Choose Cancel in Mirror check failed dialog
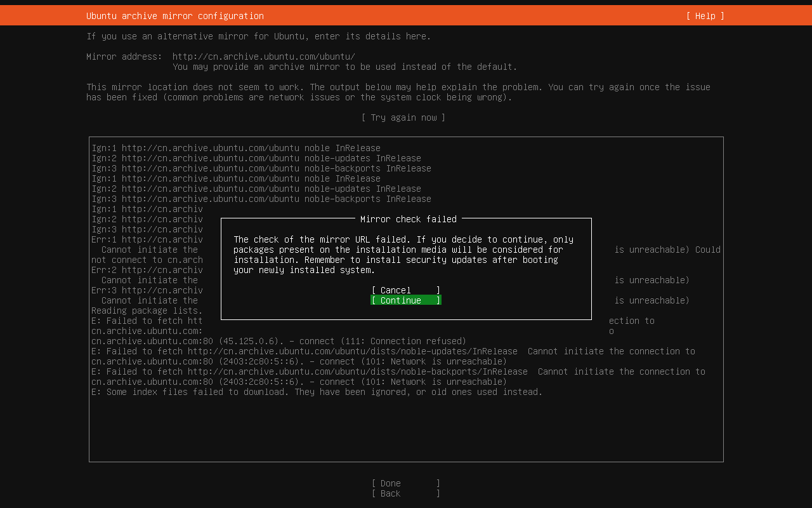The image size is (812, 508). [405, 290]
